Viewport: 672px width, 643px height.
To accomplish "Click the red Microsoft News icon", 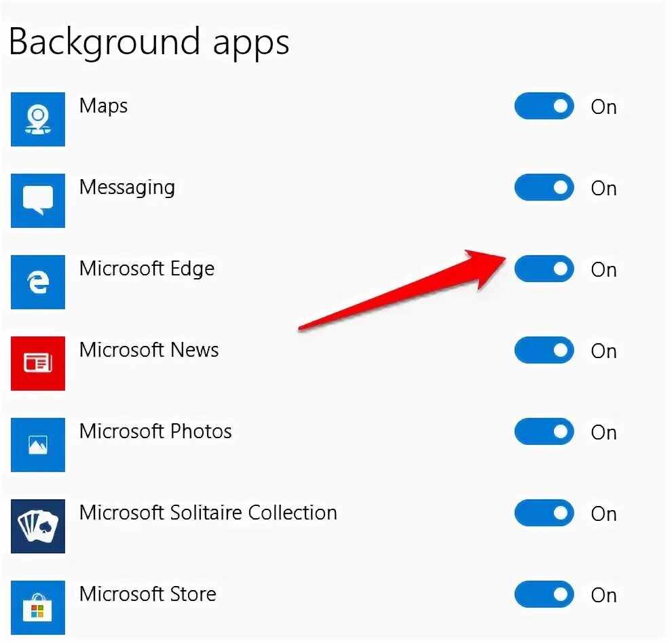I will click(x=38, y=364).
